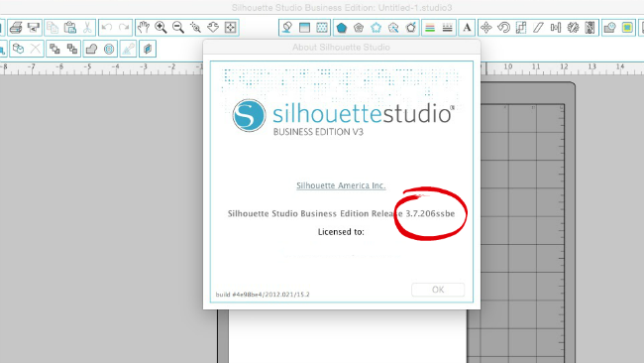Click the Bring to Front icon
Image resolution: width=644 pixels, height=363 pixels.
pos(54,49)
